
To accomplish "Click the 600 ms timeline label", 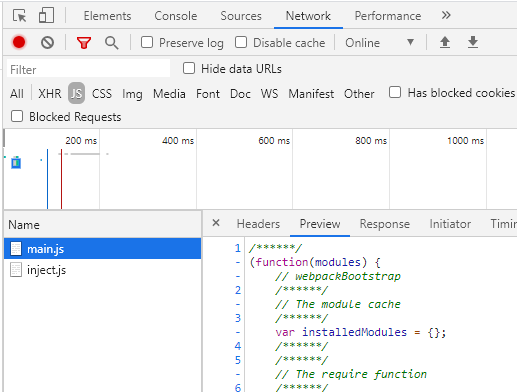I will pos(274,140).
